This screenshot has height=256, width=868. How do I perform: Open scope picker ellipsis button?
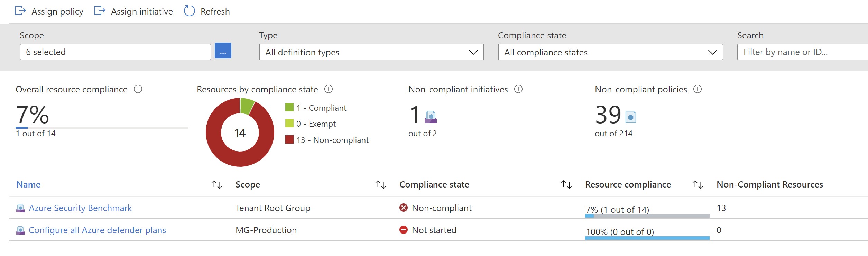coord(223,51)
